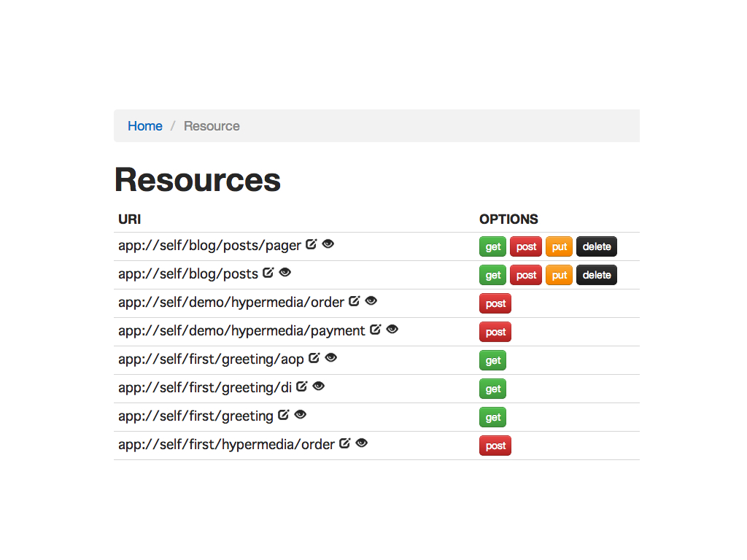
Task: Open edit icon next to app://self/blog/posts
Action: (x=268, y=273)
